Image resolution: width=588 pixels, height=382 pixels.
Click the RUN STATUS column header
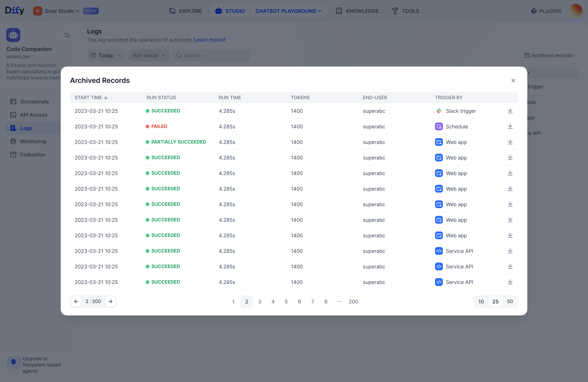tap(161, 98)
